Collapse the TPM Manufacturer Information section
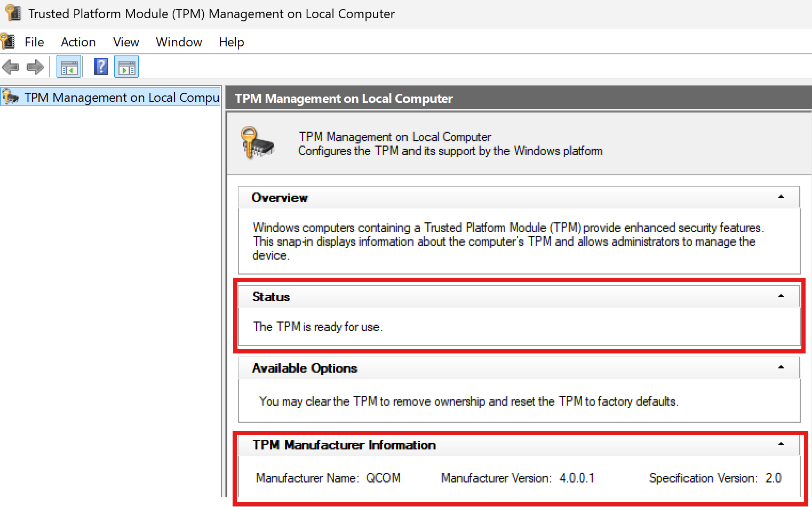 click(781, 444)
